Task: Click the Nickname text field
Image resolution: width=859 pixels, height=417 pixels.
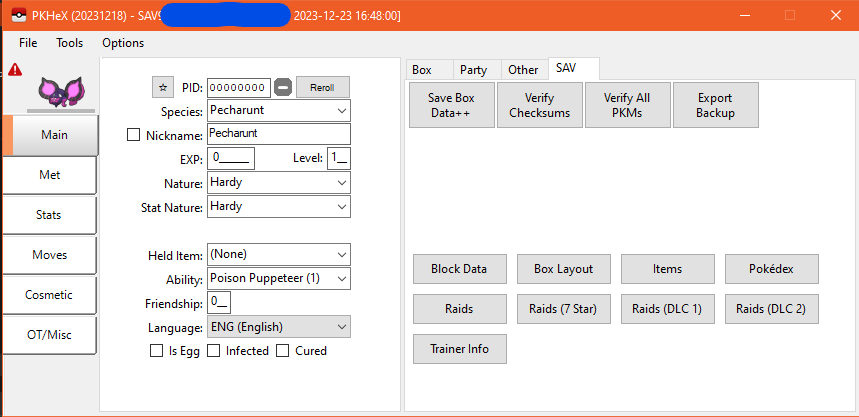Action: click(x=279, y=134)
